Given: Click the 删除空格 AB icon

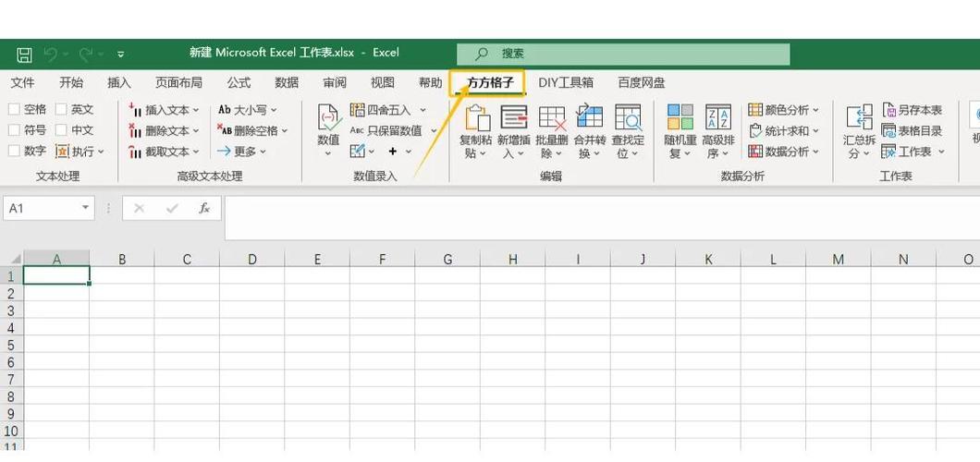Looking at the screenshot, I should click(x=225, y=130).
